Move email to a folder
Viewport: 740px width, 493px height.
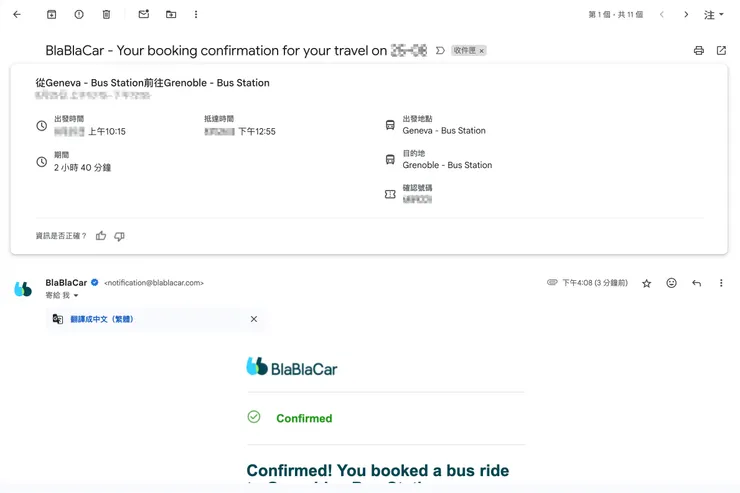(x=171, y=15)
